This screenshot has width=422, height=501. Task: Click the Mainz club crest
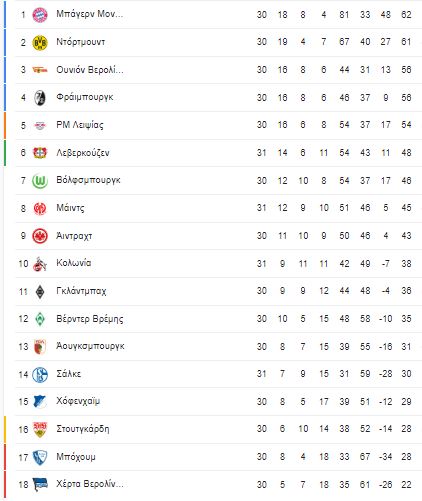[40, 209]
